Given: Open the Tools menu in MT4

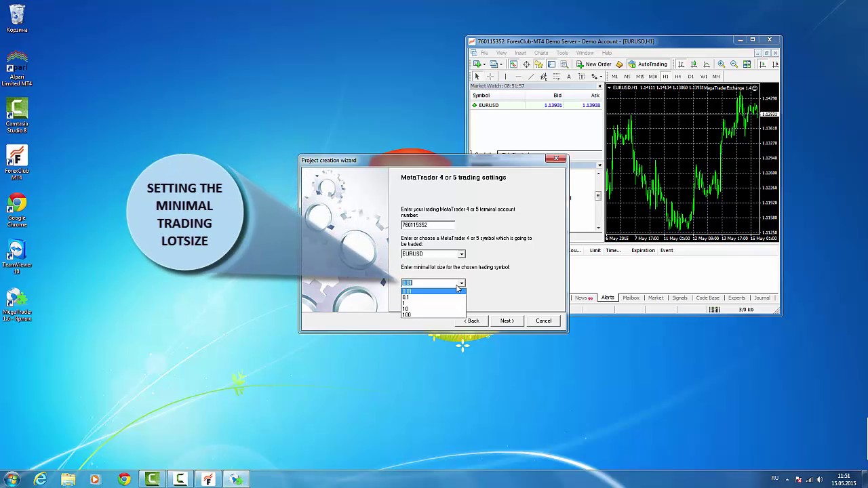Looking at the screenshot, I should coord(562,53).
